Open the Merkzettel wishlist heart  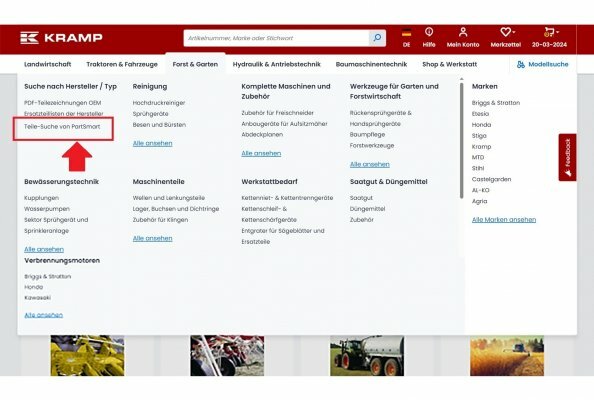pos(506,38)
